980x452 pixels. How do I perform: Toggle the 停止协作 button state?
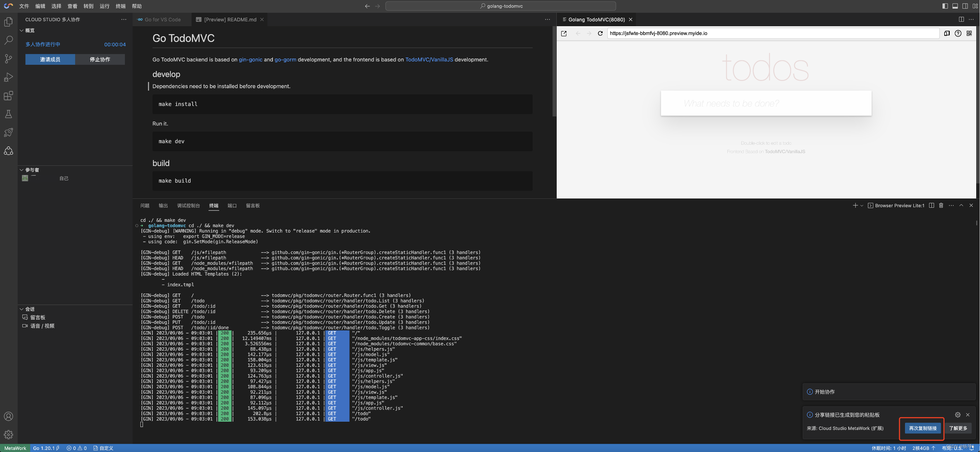(x=99, y=59)
